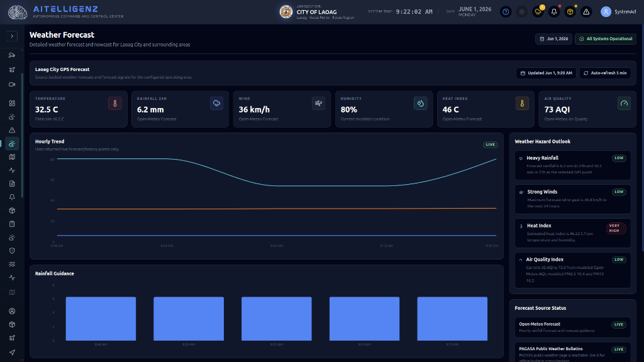Viewport: 644px width, 362px height.
Task: Select the highlighted Weather Forecast sidebar icon
Action: [12, 144]
